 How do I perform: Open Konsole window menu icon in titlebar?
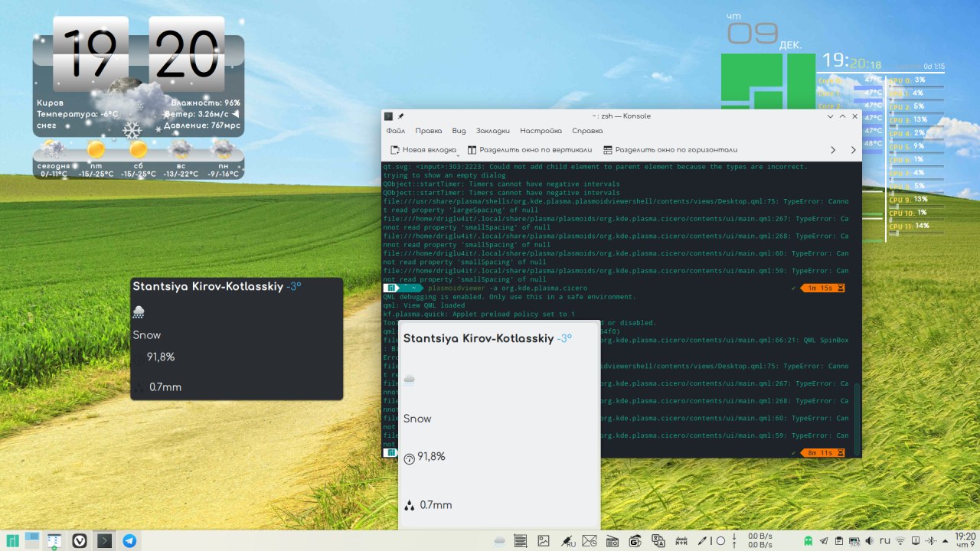coord(389,116)
